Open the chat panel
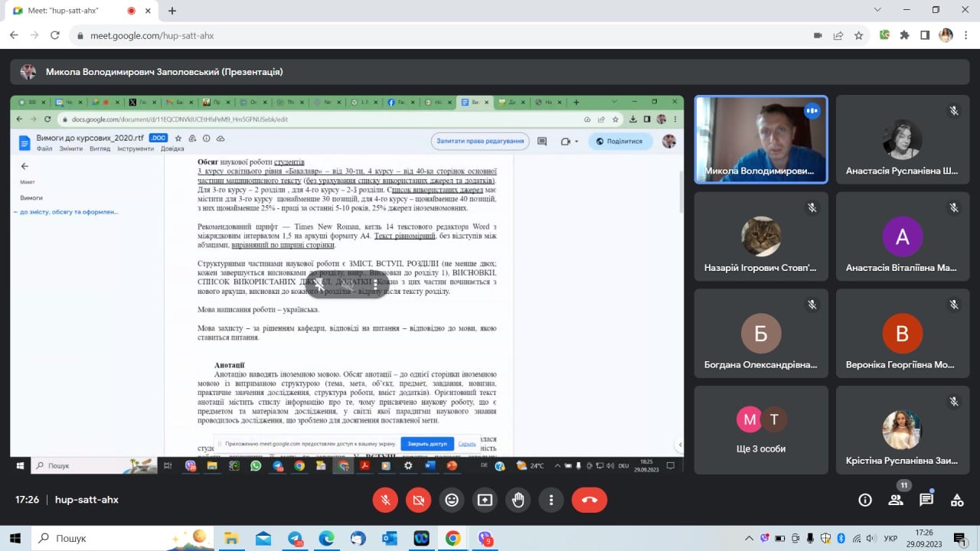980x551 pixels. [x=926, y=500]
